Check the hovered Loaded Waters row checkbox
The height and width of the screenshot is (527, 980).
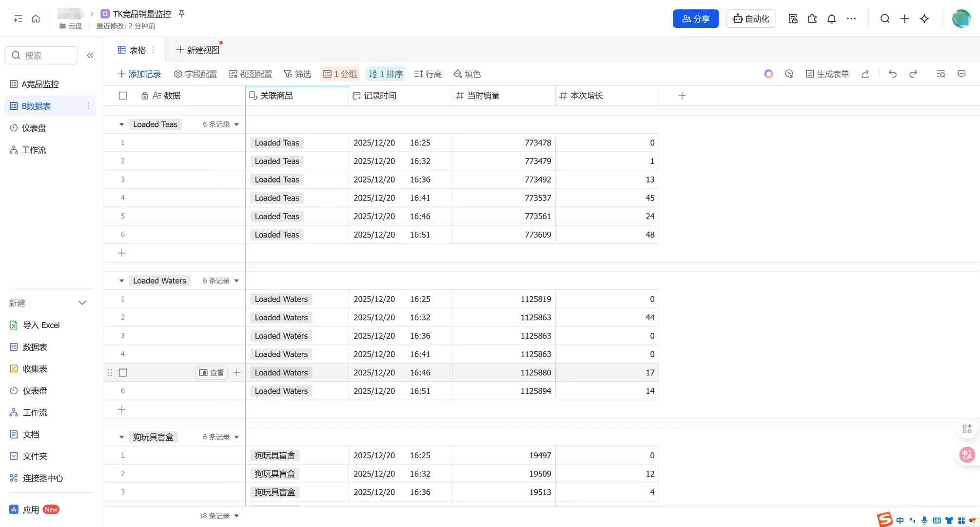pyautogui.click(x=123, y=373)
